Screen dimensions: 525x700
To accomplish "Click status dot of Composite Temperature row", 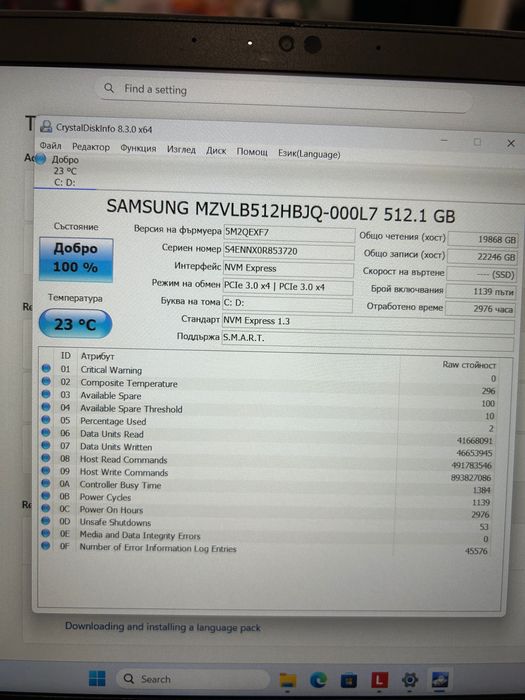I will click(46, 381).
